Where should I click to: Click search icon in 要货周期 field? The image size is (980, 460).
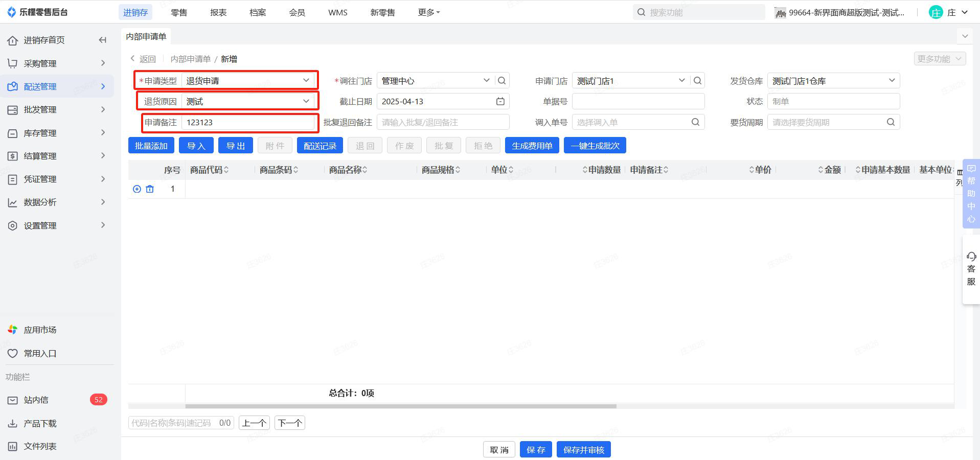coord(891,122)
